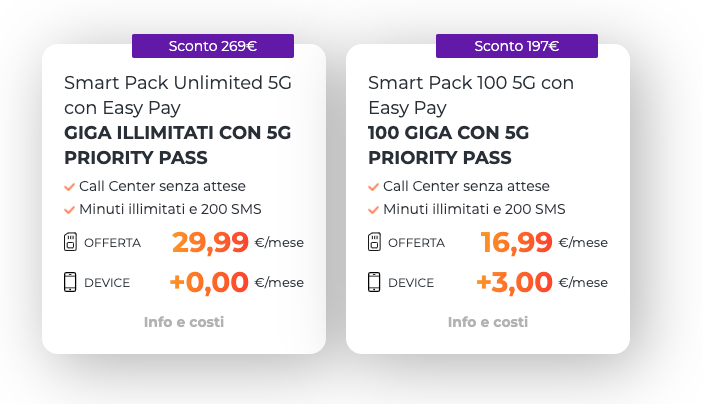Click smartphone device icon in Unlimited 5G card
Viewport: 703px width, 404px height.
click(x=70, y=282)
